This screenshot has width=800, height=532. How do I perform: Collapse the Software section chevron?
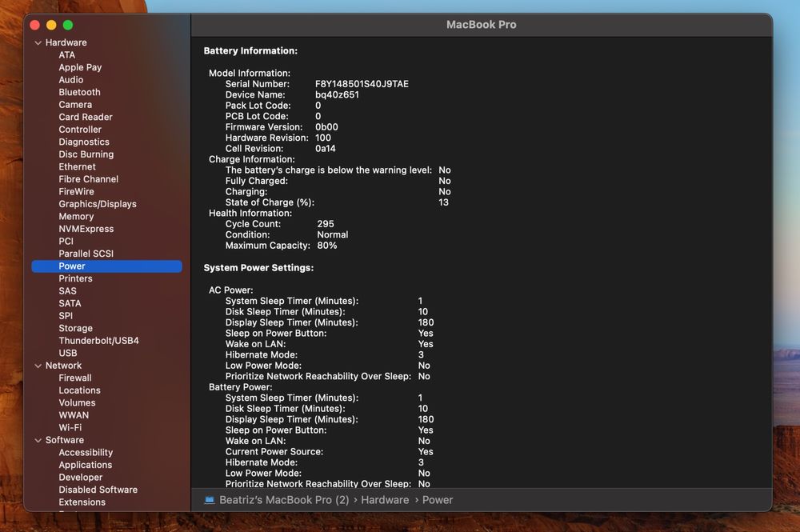click(x=38, y=440)
